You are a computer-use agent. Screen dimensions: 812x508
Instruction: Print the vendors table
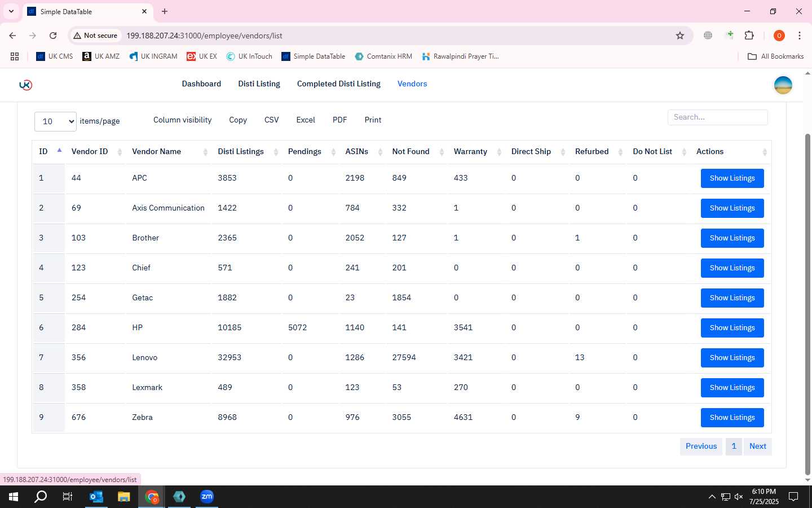click(x=373, y=120)
